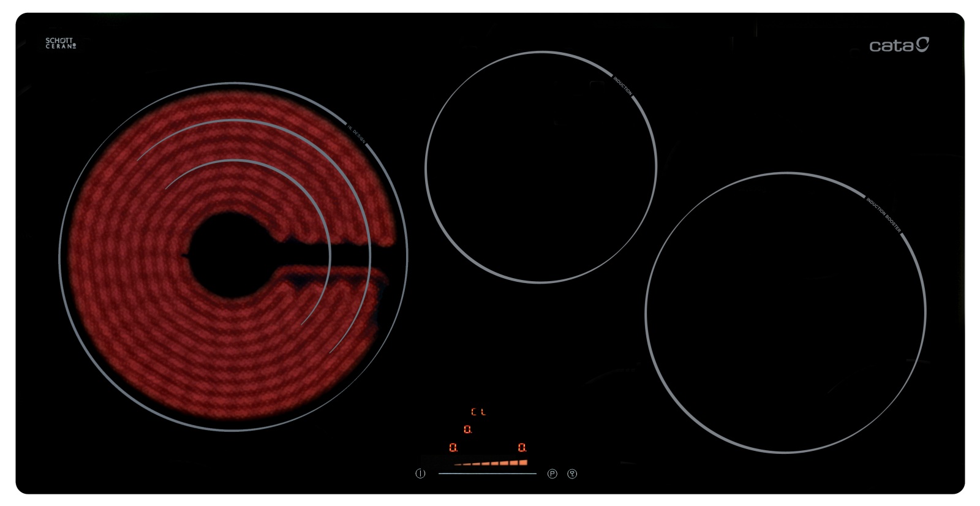
Task: Select the bottom left zone 0 display
Action: click(x=453, y=448)
